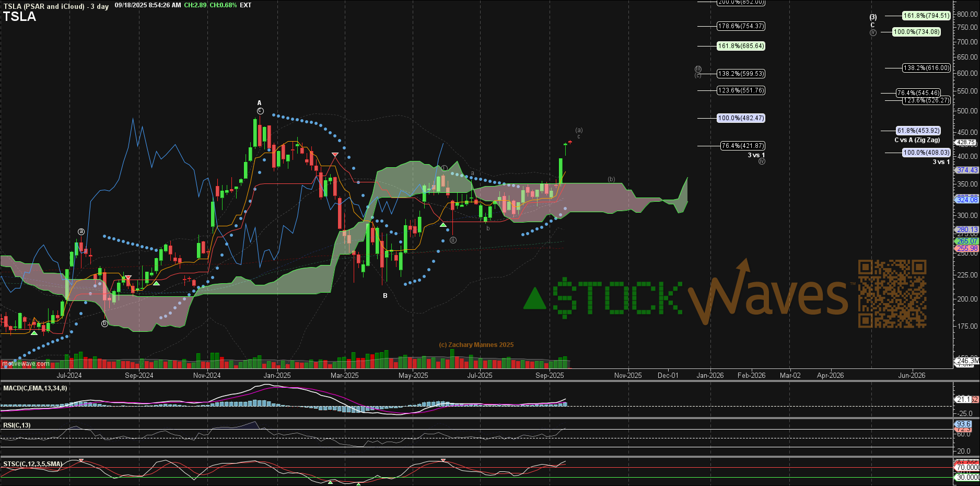Select the 246.3M volume axis tag
This screenshot has height=486, width=980.
(967, 361)
